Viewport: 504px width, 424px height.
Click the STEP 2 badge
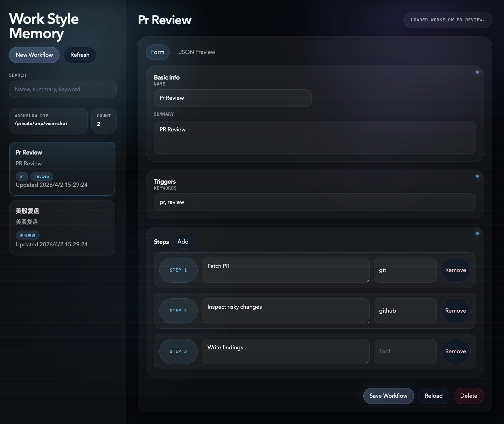pos(178,311)
